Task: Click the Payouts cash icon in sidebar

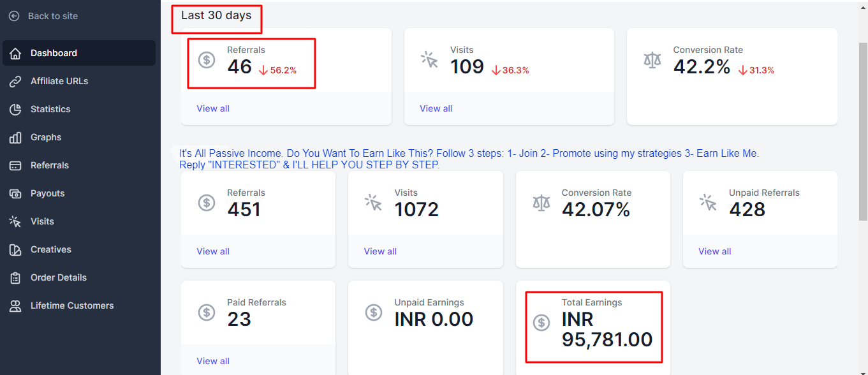Action: tap(15, 193)
